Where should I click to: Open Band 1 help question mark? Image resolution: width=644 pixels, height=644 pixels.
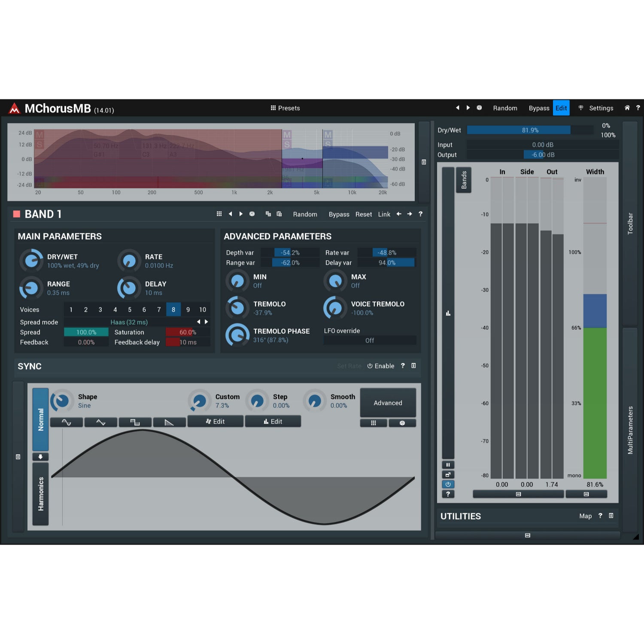click(420, 214)
